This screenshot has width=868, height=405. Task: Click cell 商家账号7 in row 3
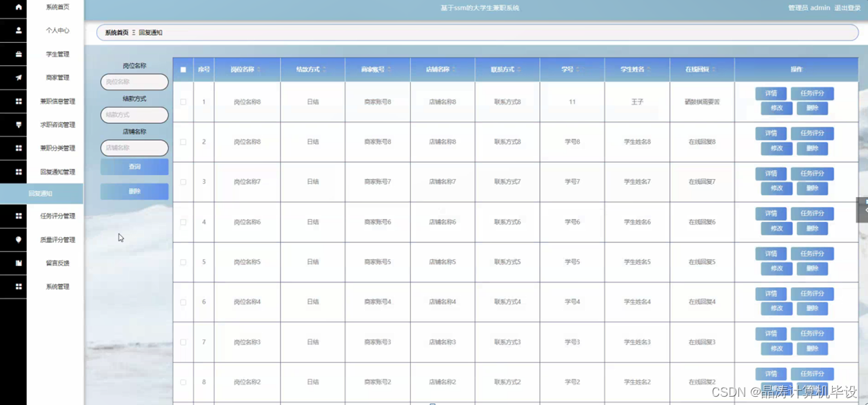(377, 182)
